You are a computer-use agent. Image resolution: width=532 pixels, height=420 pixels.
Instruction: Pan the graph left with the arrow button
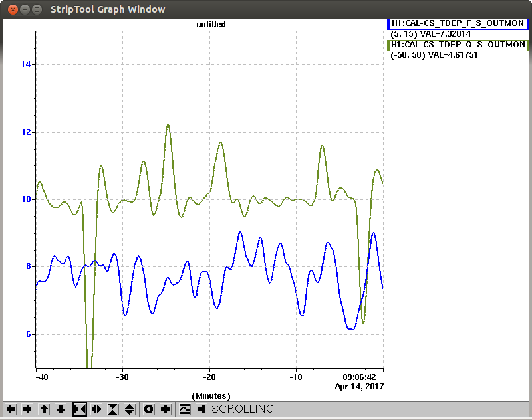pos(11,409)
